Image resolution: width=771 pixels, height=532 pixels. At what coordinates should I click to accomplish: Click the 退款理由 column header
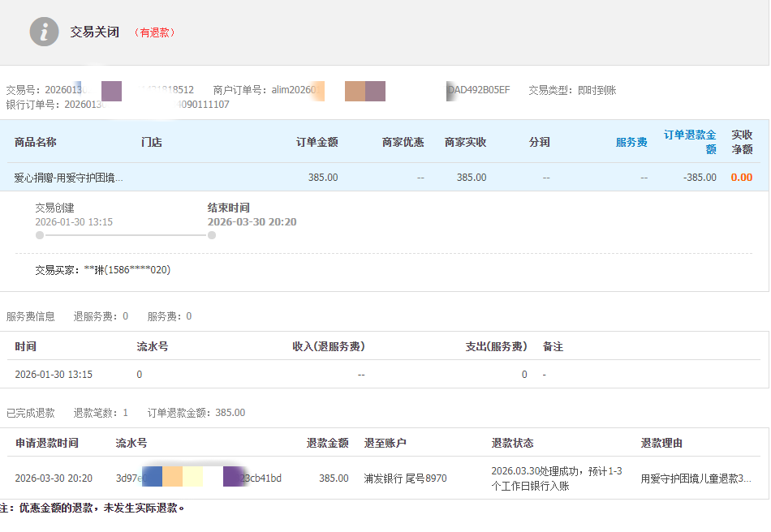point(661,443)
